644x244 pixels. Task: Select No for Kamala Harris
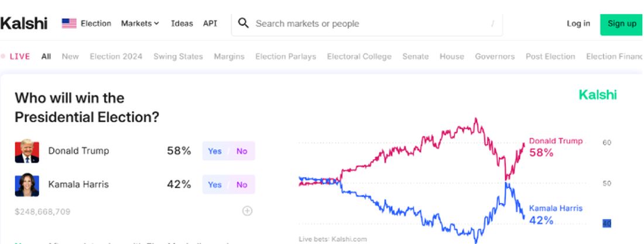242,184
